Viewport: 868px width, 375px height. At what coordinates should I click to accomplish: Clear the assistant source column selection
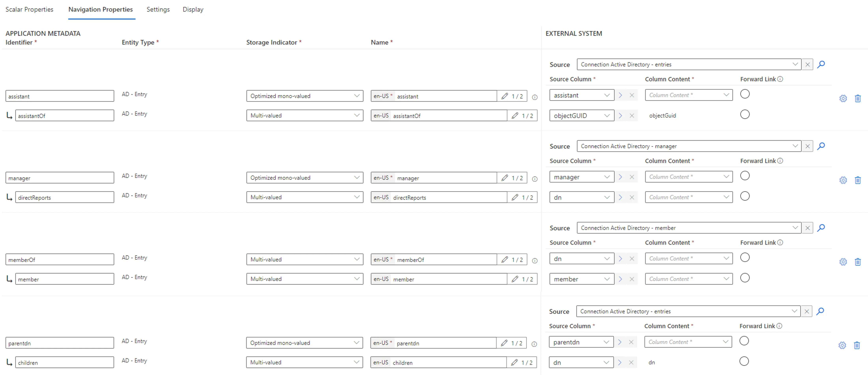pyautogui.click(x=632, y=95)
